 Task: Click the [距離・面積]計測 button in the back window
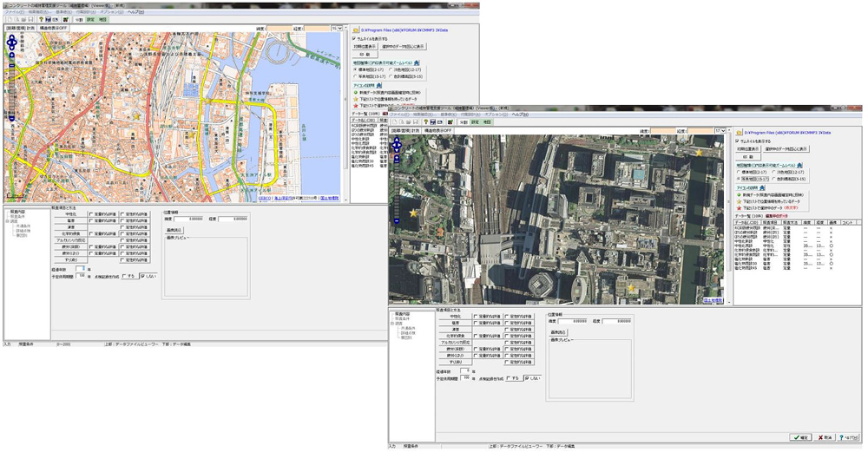tap(20, 29)
